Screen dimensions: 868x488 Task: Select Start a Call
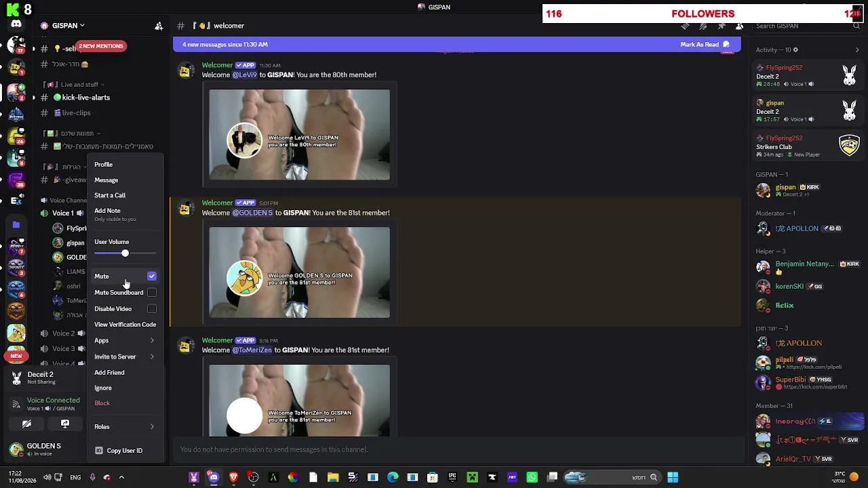pyautogui.click(x=125, y=195)
